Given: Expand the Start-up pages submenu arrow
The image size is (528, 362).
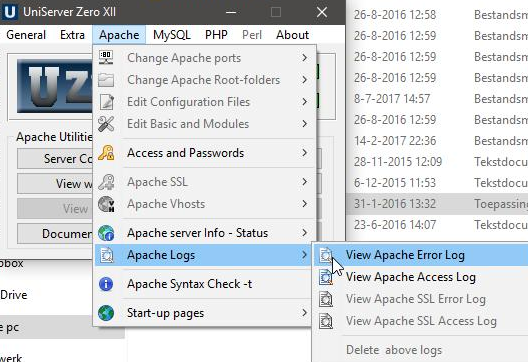Looking at the screenshot, I should coord(304,313).
